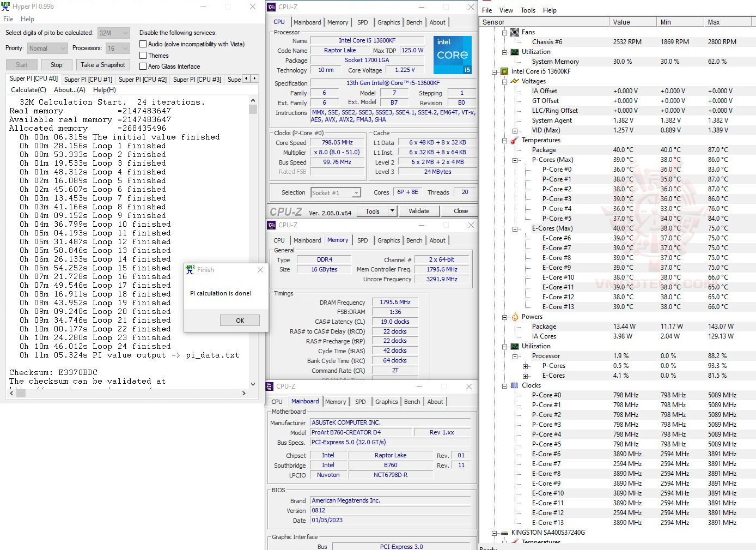Click the Hyper PI title bar icon
756x550 pixels.
[x=6, y=7]
